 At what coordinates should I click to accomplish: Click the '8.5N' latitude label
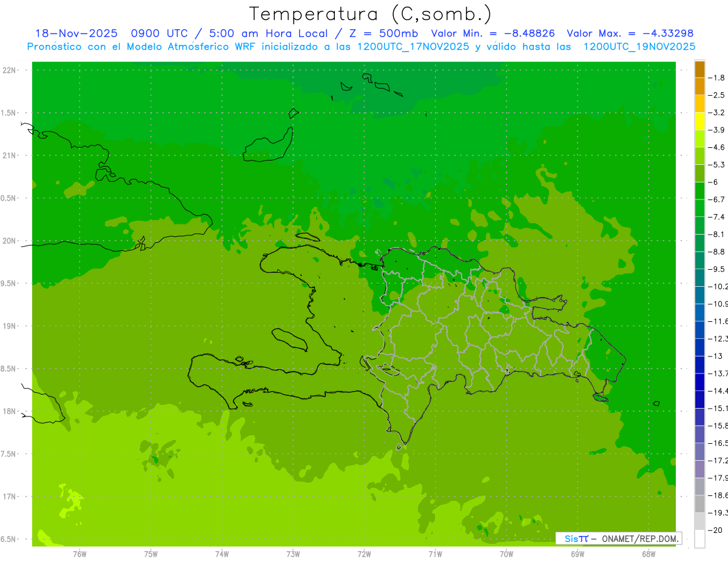9,369
